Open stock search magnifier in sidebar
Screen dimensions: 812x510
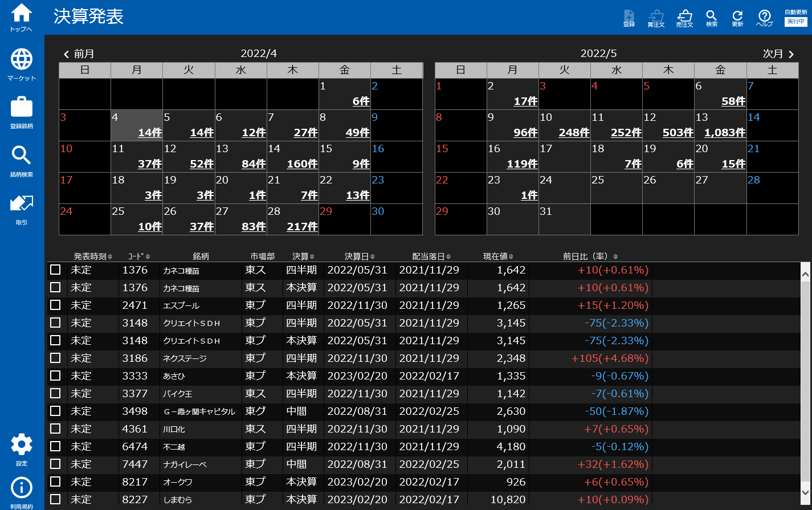[x=22, y=161]
